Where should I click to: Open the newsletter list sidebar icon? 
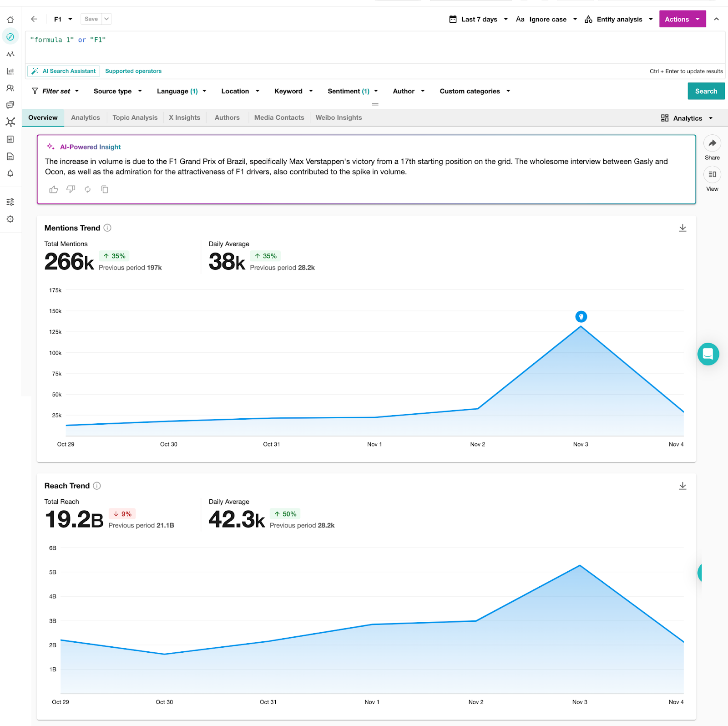10,139
